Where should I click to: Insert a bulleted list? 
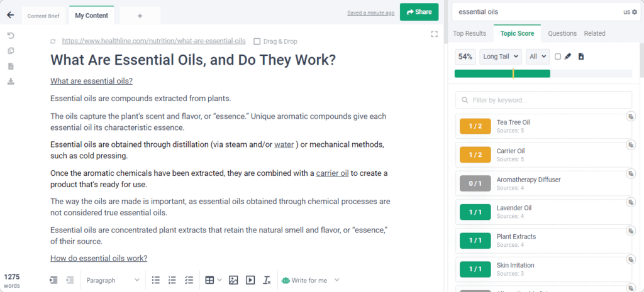(155, 280)
